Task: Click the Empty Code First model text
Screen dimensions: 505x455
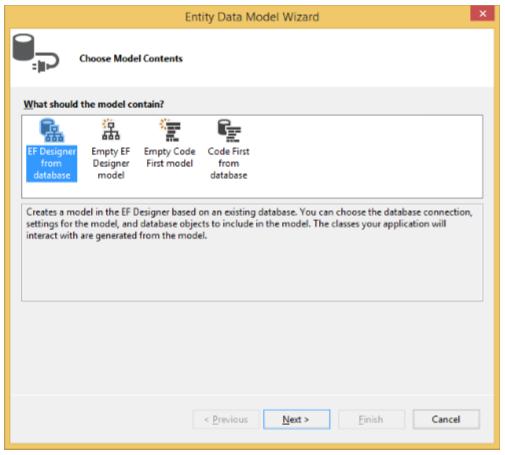Action: [x=170, y=157]
